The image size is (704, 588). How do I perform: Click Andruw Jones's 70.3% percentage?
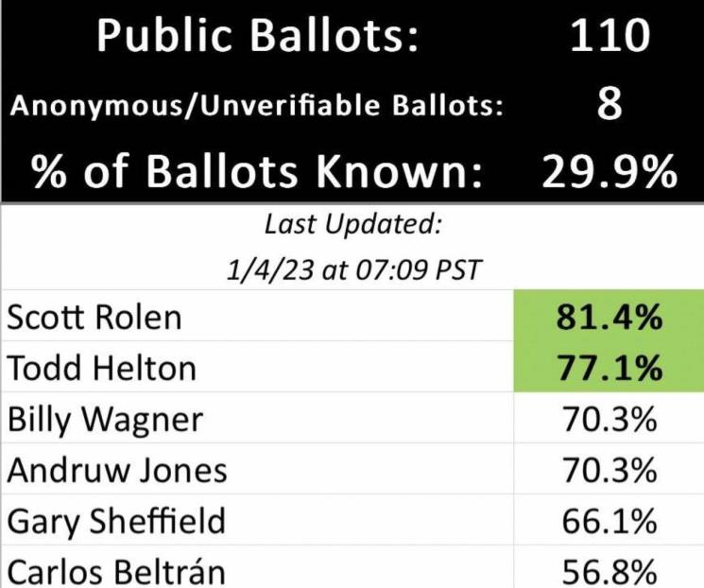tap(610, 470)
